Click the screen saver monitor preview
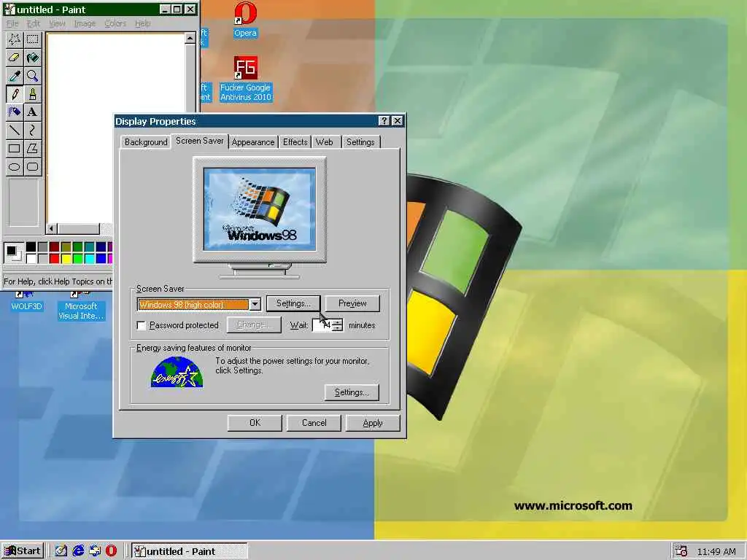This screenshot has height=560, width=747. point(260,209)
